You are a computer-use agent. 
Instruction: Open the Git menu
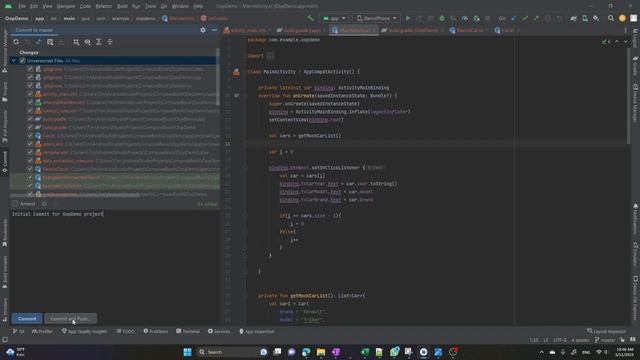point(164,6)
